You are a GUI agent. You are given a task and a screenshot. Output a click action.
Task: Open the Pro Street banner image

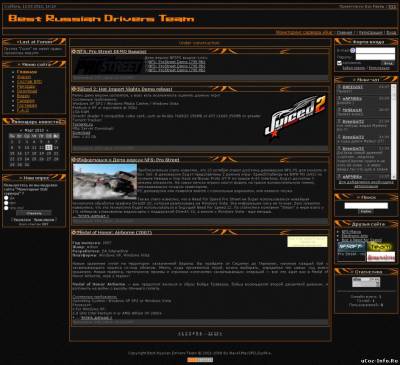click(108, 65)
